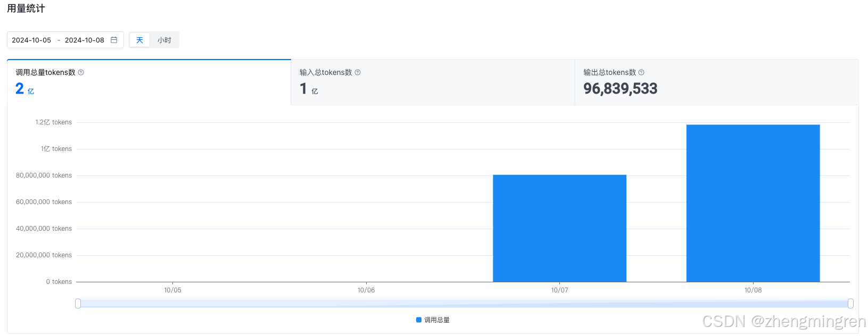Screen dimensions: 868x336
Task: Switch granularity to 小时
Action: click(x=164, y=40)
